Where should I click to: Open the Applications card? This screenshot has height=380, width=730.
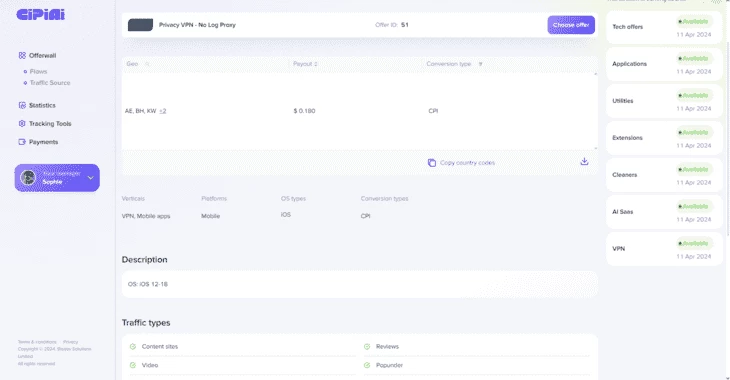663,64
